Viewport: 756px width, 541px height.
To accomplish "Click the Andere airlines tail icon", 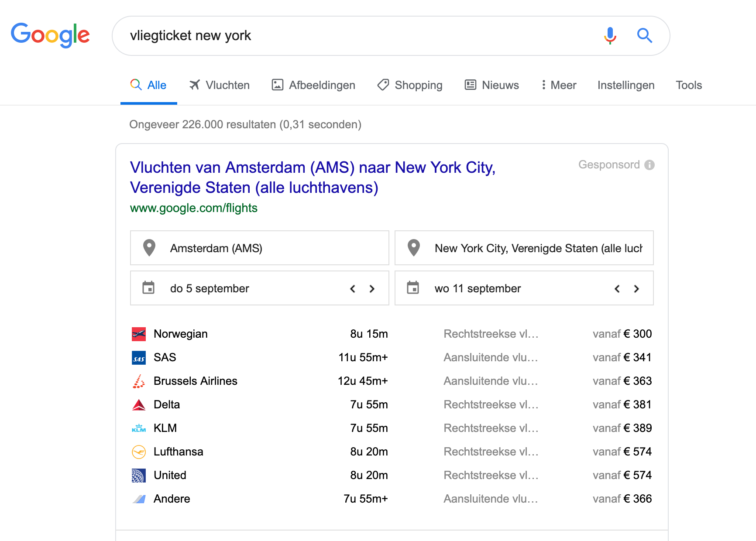I will click(x=139, y=499).
